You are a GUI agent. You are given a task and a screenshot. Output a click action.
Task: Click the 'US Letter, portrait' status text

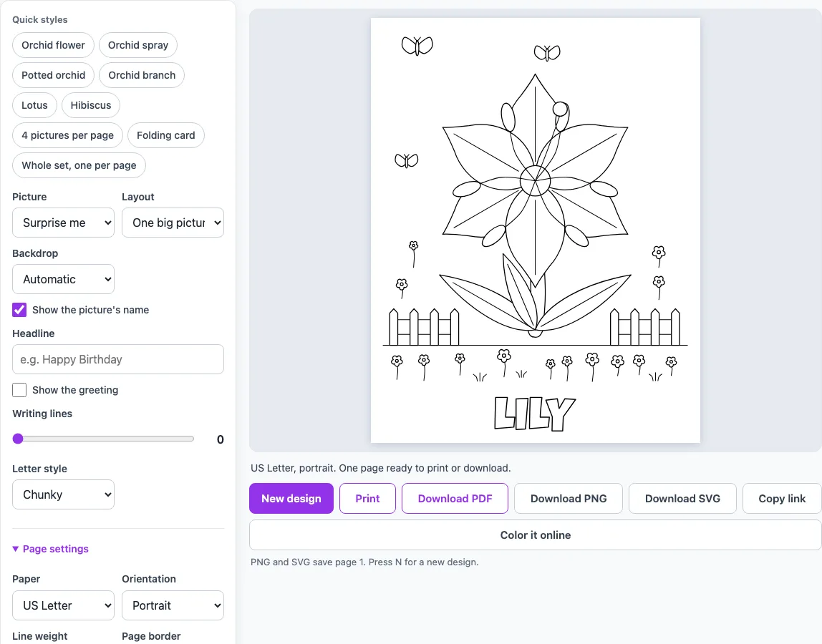point(381,468)
